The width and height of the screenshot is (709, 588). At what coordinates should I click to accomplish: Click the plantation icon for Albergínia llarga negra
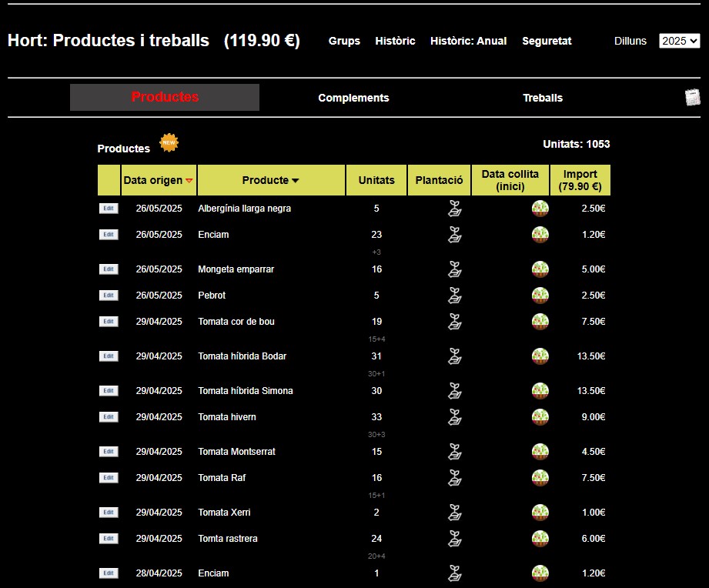454,209
